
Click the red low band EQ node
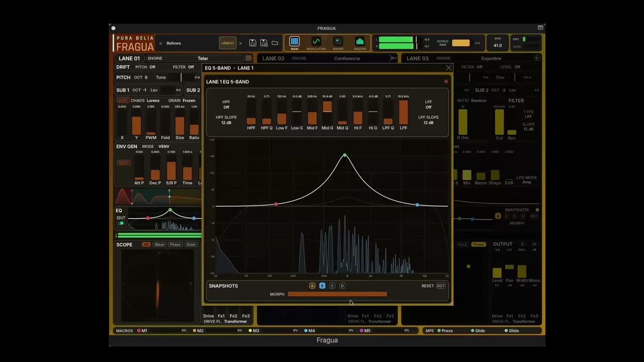tap(276, 204)
